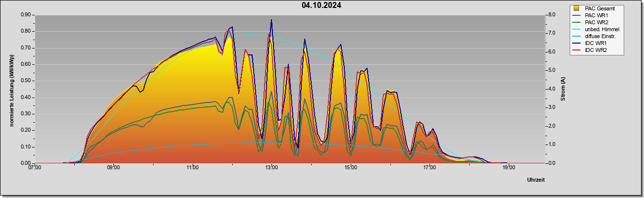Click the chart title 04.10.2024
This screenshot has width=644, height=198.
click(322, 5)
